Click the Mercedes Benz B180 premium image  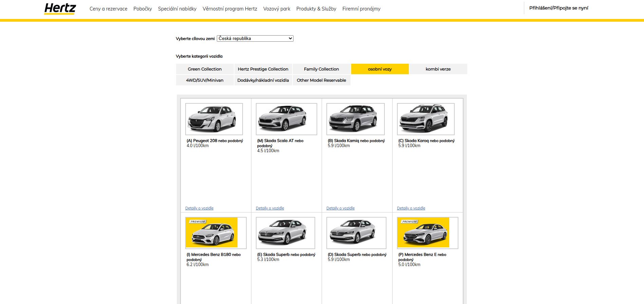[x=216, y=233]
